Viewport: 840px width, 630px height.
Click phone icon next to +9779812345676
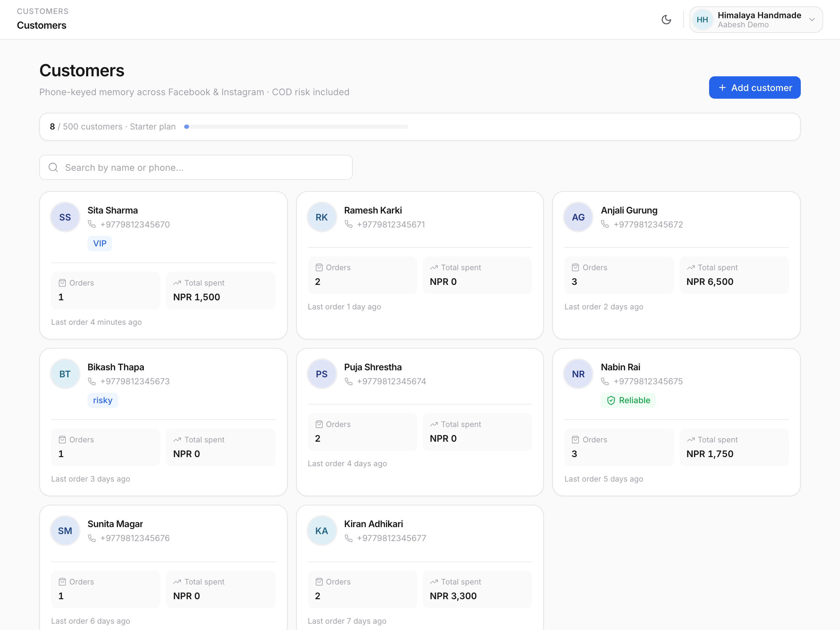tap(92, 538)
